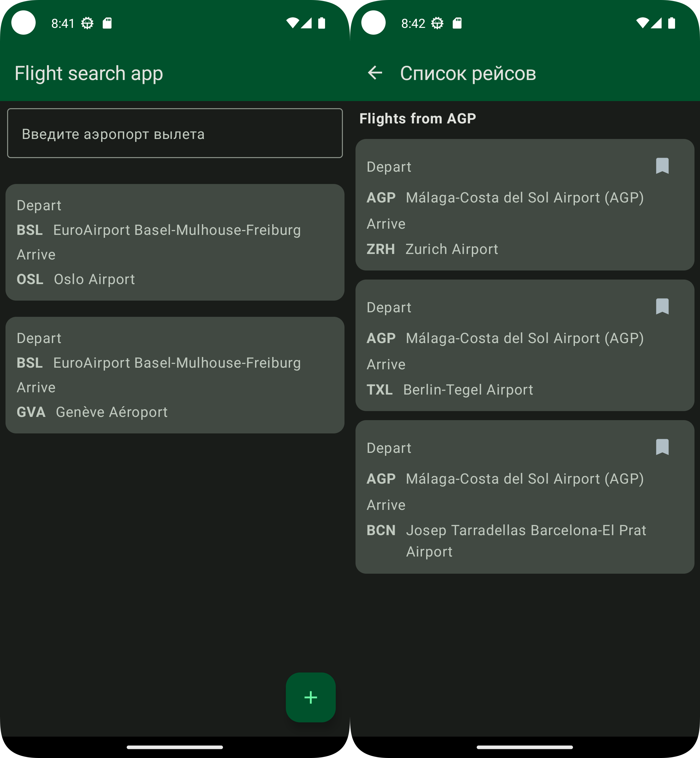Tap the Список рейсов header title
The width and height of the screenshot is (700, 758).
468,73
